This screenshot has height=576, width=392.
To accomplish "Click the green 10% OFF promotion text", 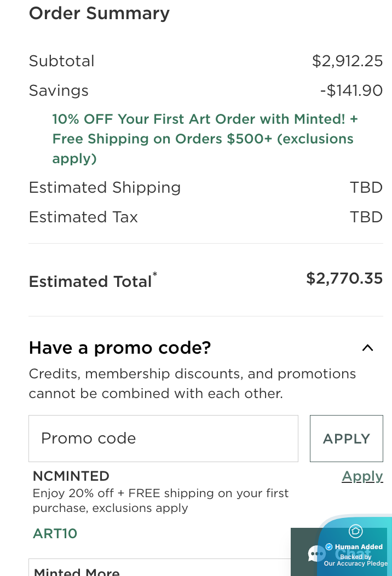I will pos(205,139).
